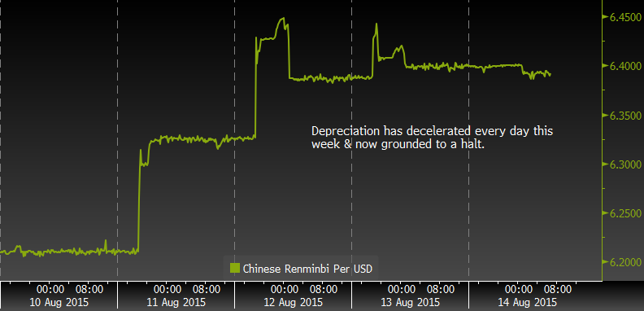This screenshot has height=311, width=644.
Task: Click the 6.3500 y-axis value
Action: click(x=626, y=115)
